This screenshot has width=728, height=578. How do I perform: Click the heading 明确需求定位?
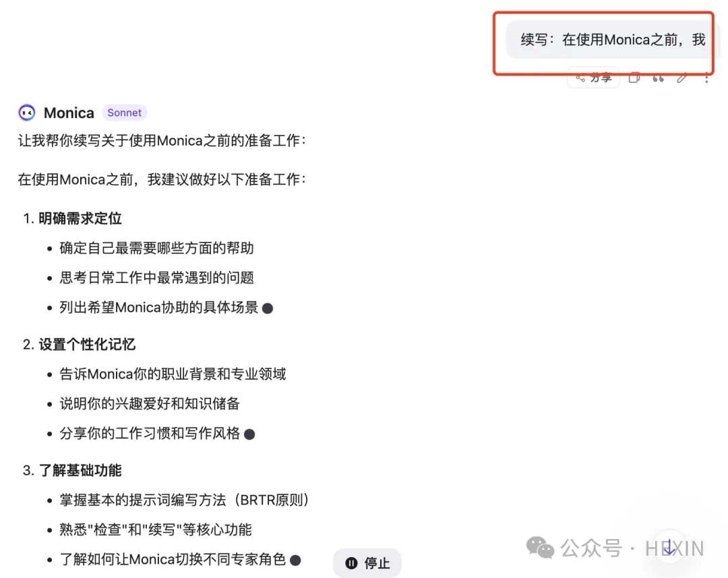(x=80, y=218)
